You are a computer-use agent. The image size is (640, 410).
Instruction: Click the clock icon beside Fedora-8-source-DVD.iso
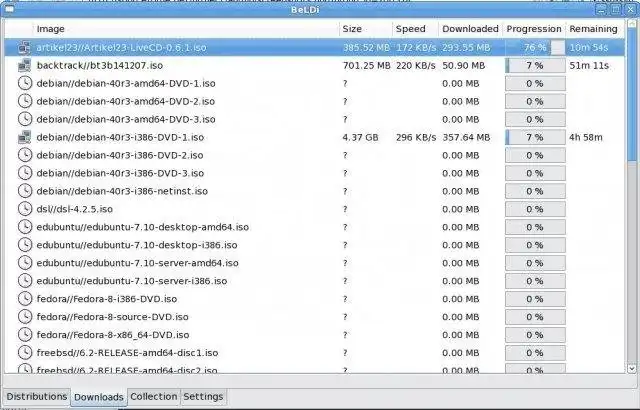point(25,317)
